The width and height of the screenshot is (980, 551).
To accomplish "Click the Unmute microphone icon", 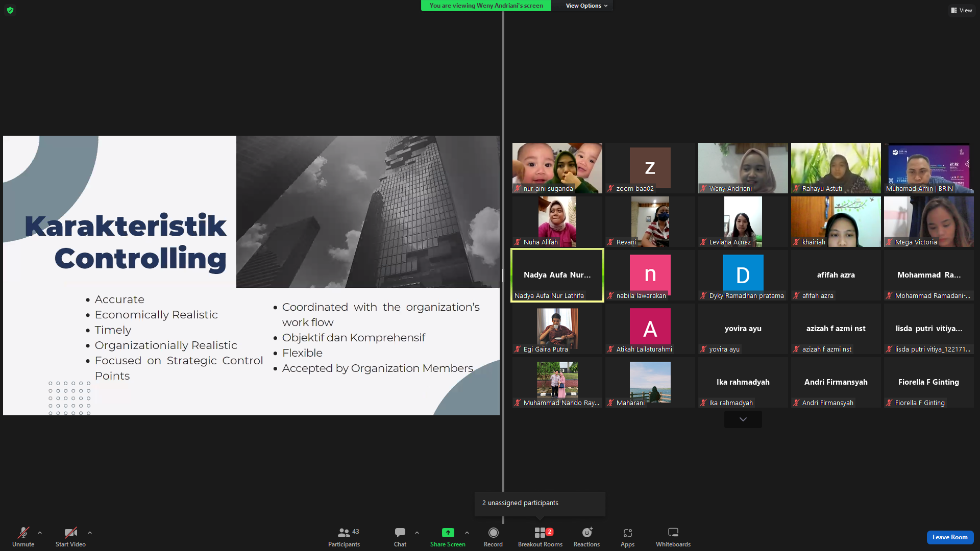I will 23,533.
